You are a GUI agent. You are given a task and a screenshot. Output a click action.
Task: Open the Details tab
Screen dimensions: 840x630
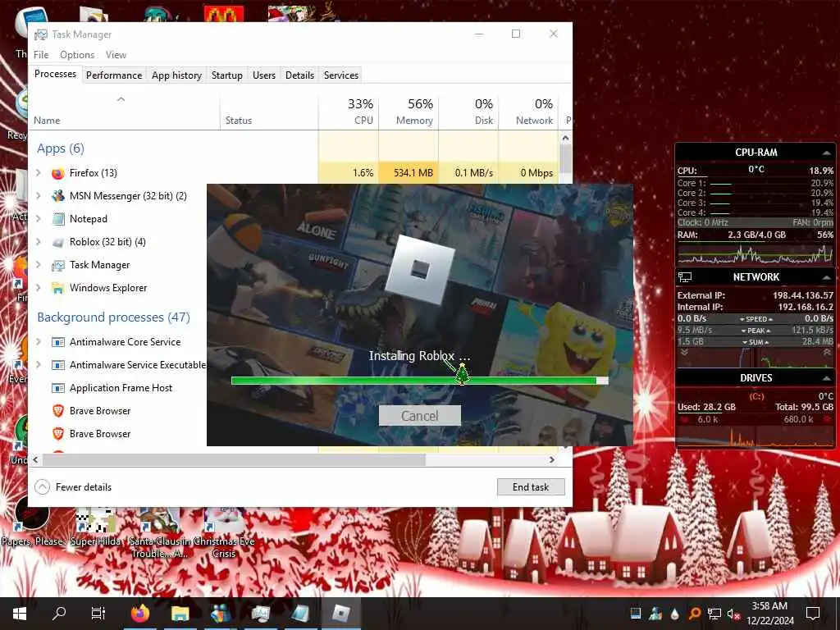pyautogui.click(x=299, y=75)
